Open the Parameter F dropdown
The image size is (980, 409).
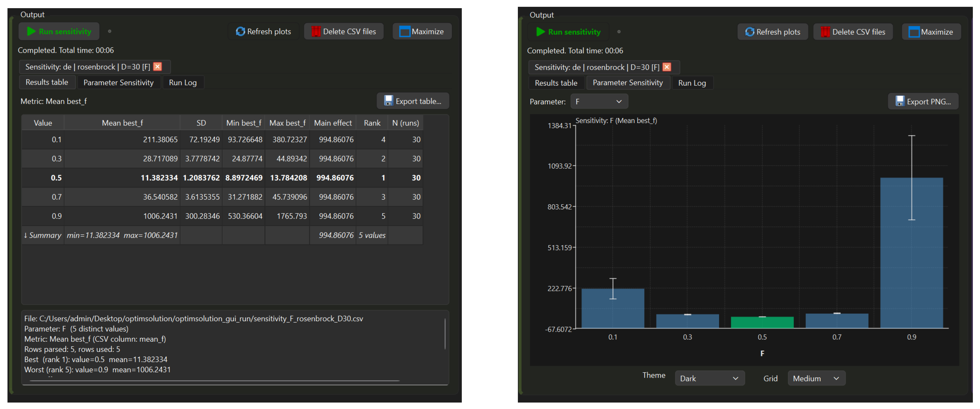pyautogui.click(x=599, y=102)
